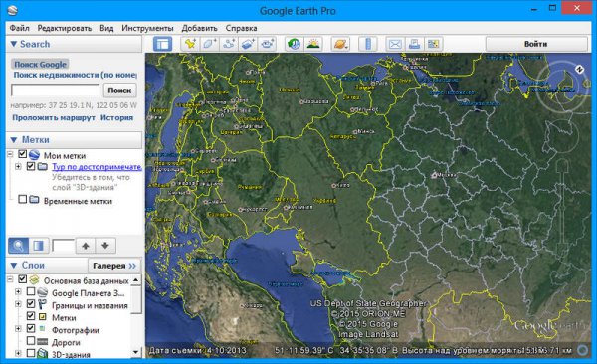
Task: Expand the Границы и названия node
Action: (18, 304)
